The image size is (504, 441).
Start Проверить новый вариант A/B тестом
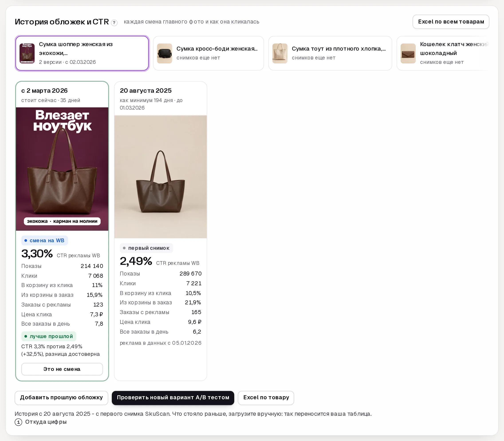[173, 398]
